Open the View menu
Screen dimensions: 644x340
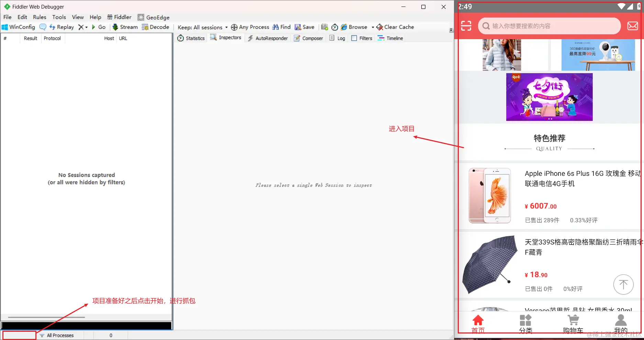78,17
